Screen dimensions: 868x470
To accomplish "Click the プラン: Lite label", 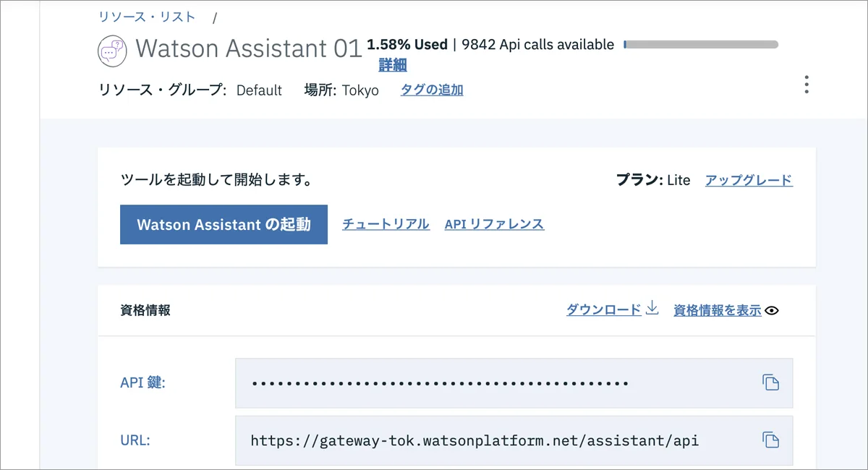I will pyautogui.click(x=653, y=180).
